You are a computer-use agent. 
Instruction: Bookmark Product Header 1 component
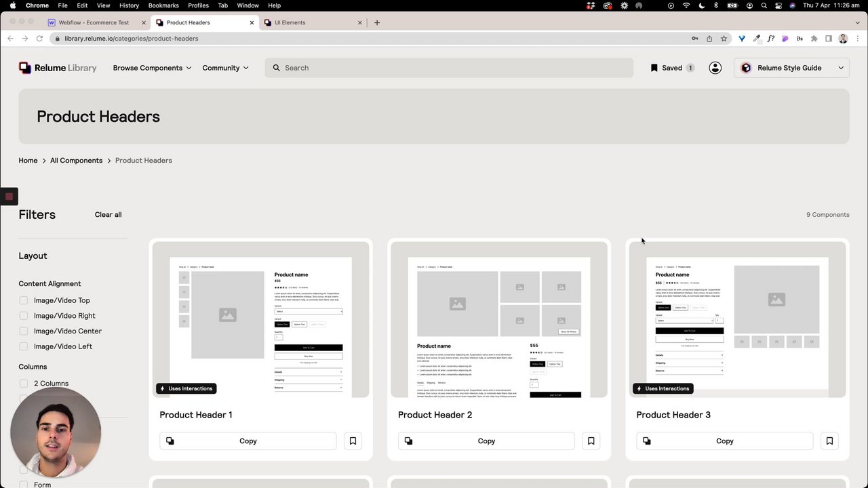(353, 441)
